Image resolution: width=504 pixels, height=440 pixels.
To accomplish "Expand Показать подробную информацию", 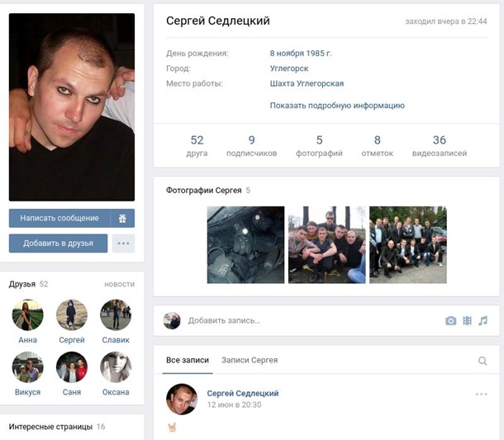I will tap(337, 106).
